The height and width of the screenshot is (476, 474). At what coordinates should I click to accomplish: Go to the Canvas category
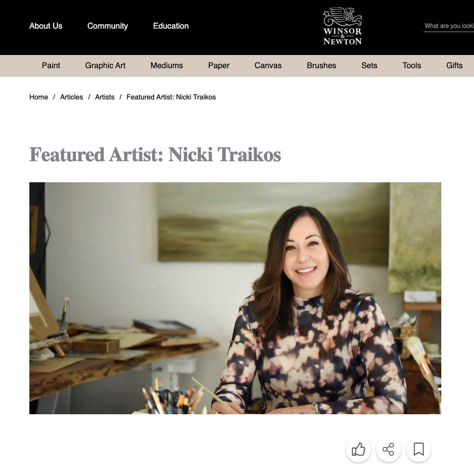[268, 66]
